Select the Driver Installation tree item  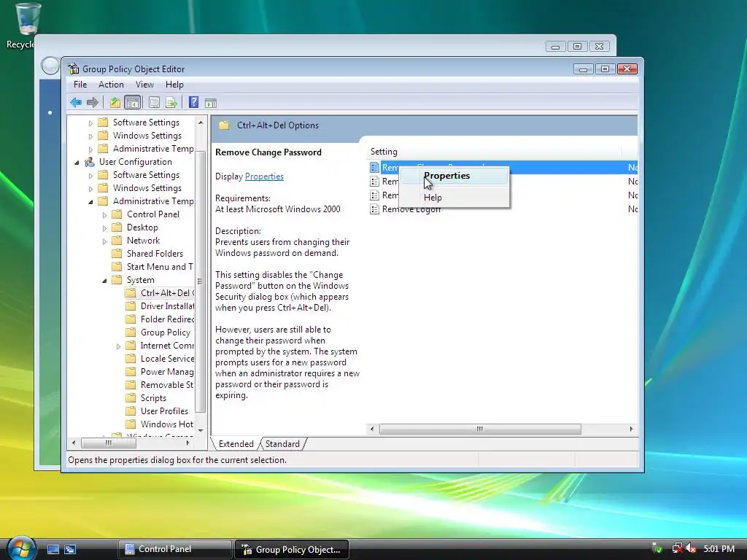(167, 306)
